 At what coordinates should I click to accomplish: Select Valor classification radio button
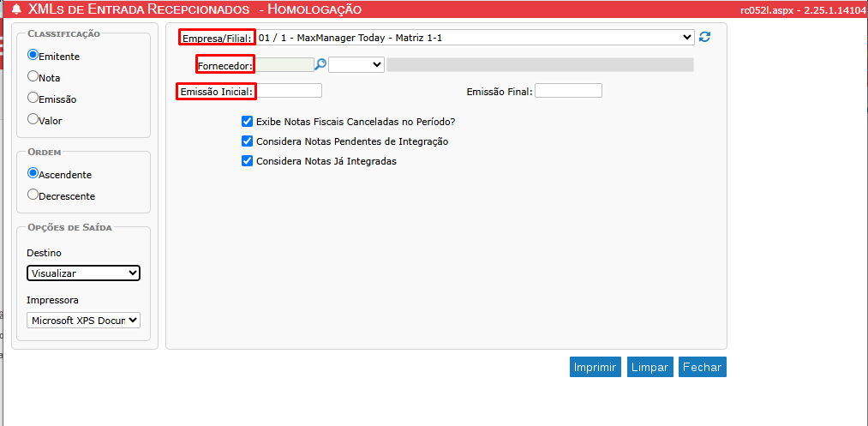click(33, 119)
